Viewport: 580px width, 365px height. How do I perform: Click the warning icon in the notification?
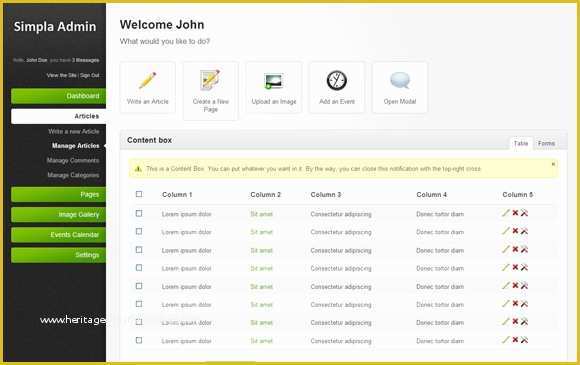coord(138,169)
